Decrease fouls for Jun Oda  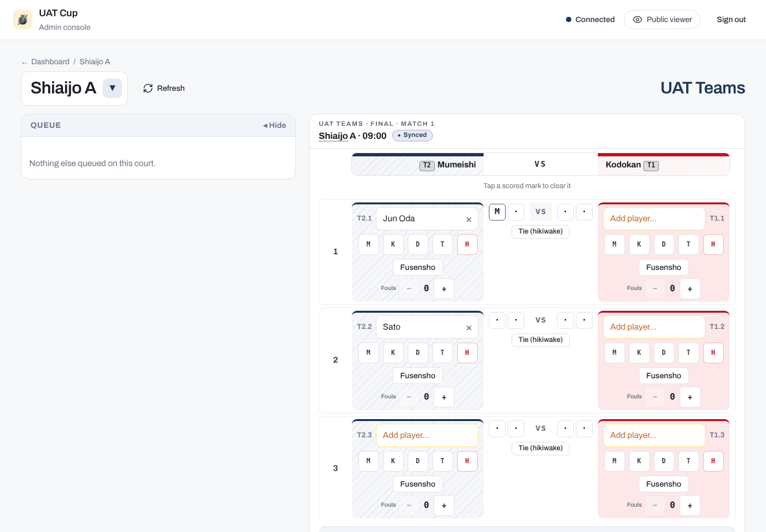(409, 289)
